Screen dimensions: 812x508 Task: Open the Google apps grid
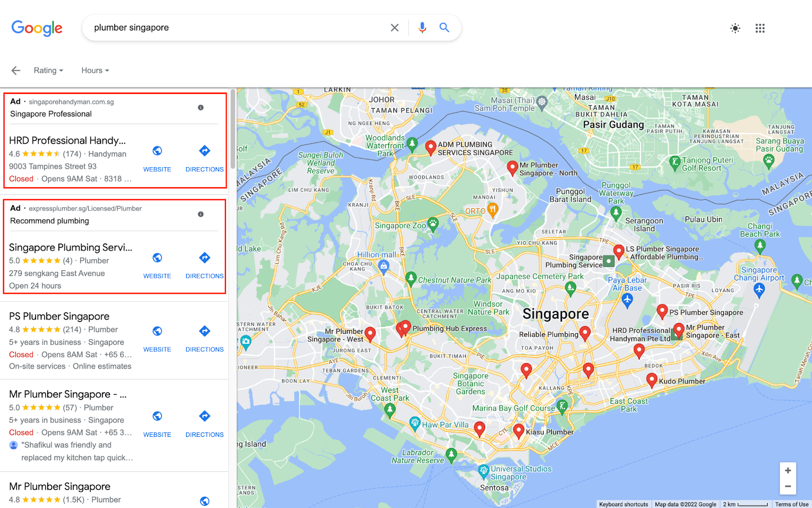[x=760, y=28]
